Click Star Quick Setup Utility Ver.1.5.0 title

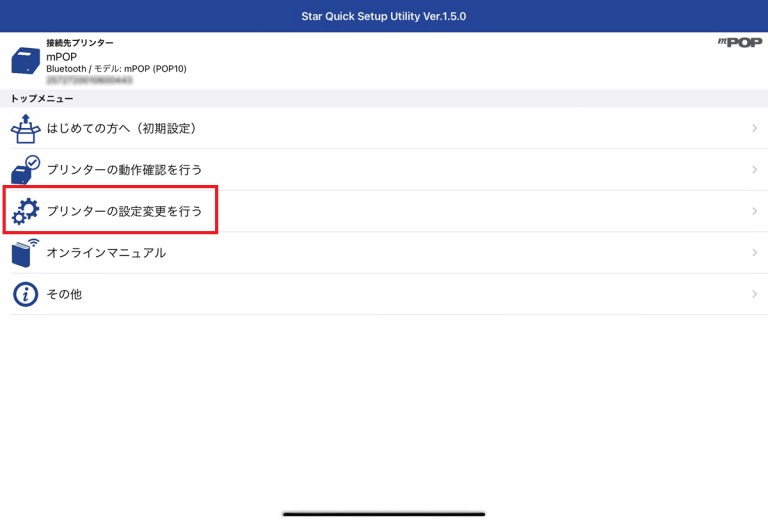(384, 16)
